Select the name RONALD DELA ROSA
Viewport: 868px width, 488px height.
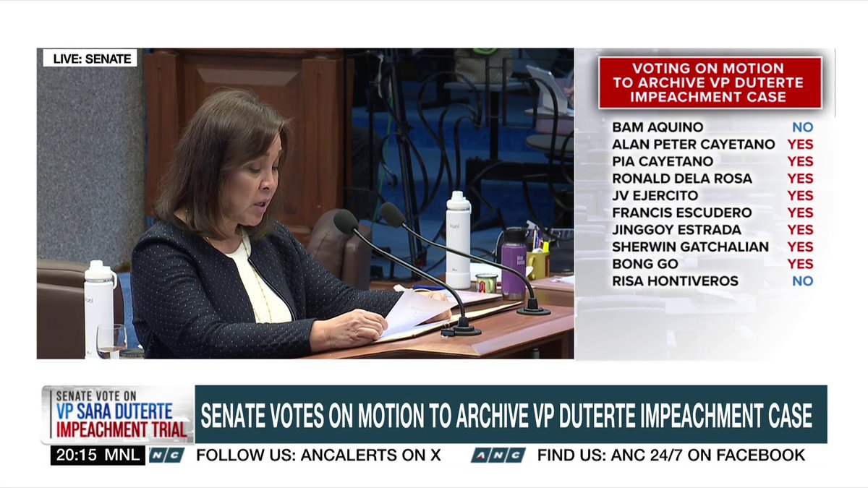682,178
